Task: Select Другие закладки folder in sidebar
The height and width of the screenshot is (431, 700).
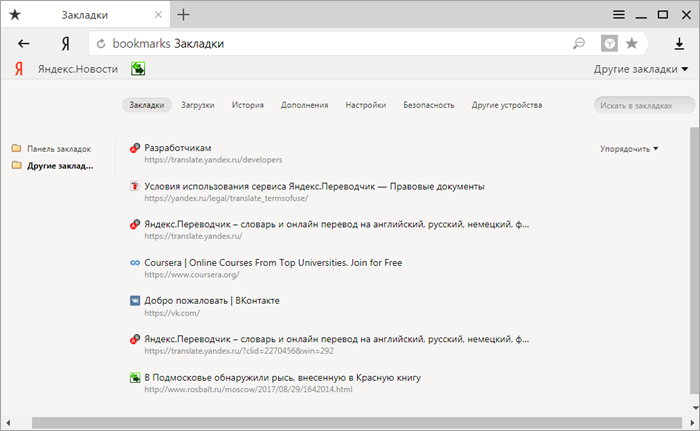Action: click(60, 166)
